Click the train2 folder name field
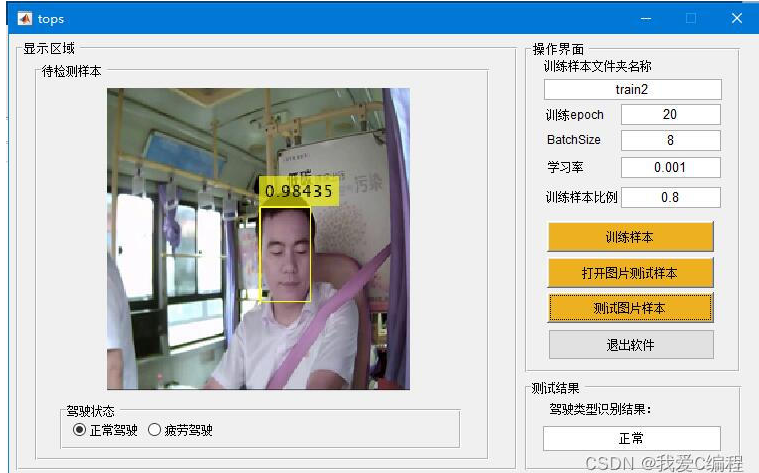759x473 pixels. [x=632, y=90]
